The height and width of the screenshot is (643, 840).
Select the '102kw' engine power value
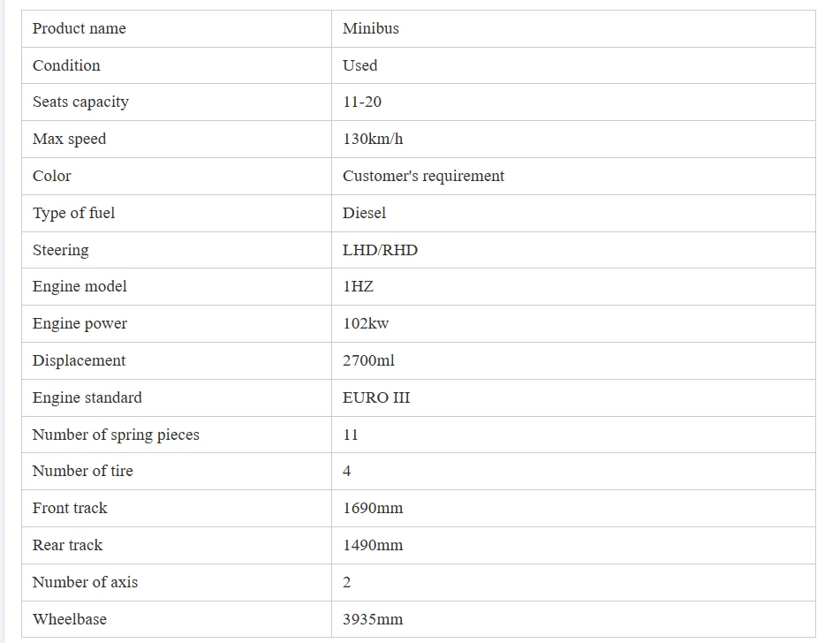(366, 323)
